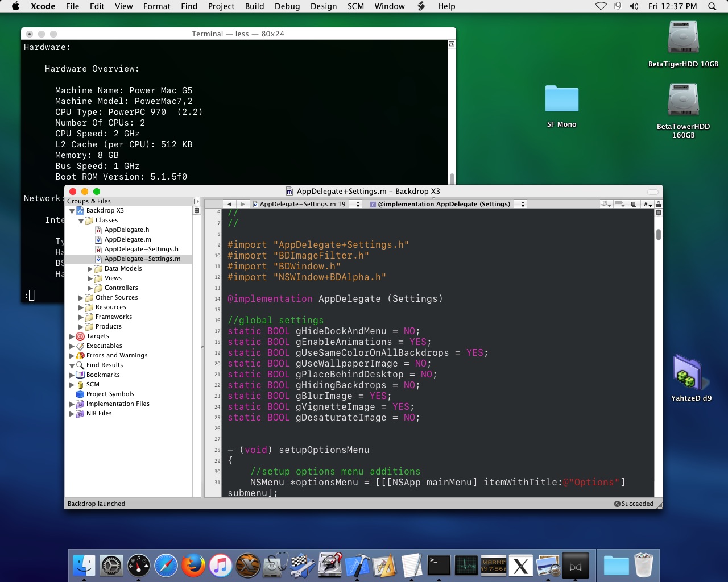Screen dimensions: 728x582
Task: Open the SF Mono desktop folder
Action: (562, 98)
